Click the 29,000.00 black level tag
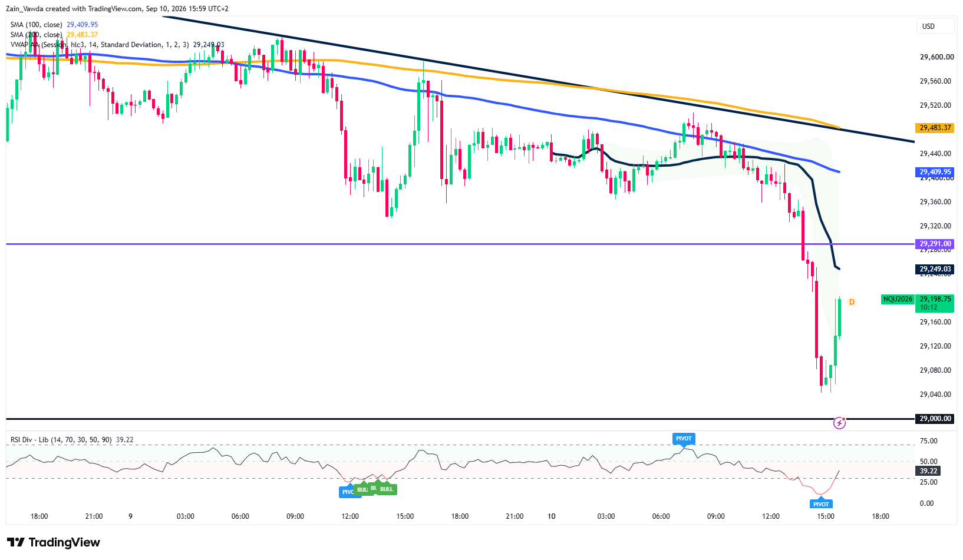963x560 pixels. (935, 419)
